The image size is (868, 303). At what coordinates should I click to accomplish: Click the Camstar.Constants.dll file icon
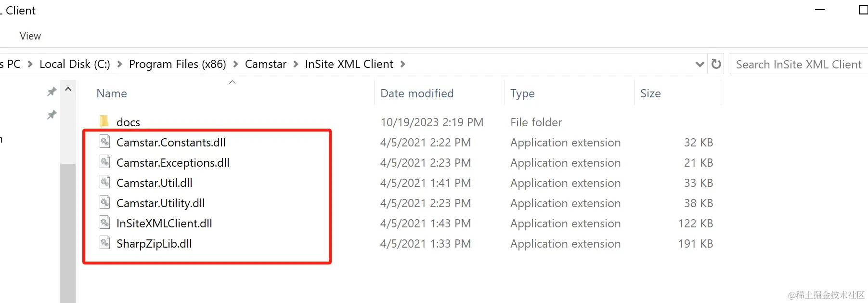pos(104,142)
